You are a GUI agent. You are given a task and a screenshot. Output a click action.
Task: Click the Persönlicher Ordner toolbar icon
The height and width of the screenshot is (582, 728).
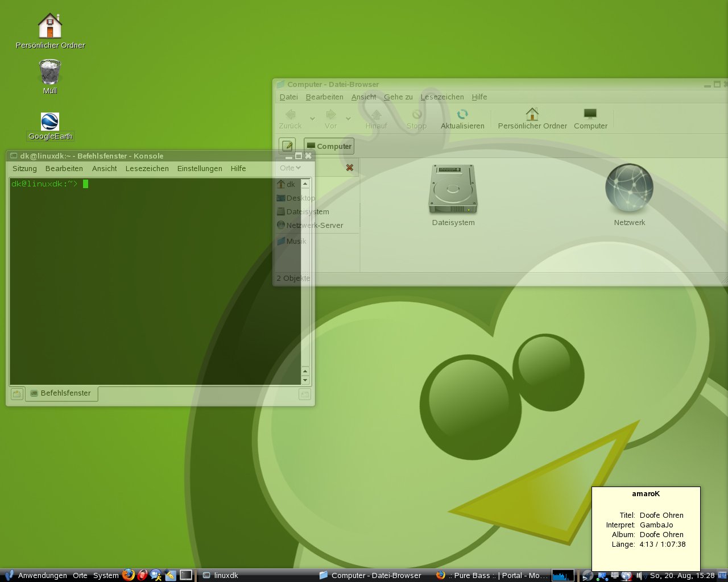(x=532, y=115)
